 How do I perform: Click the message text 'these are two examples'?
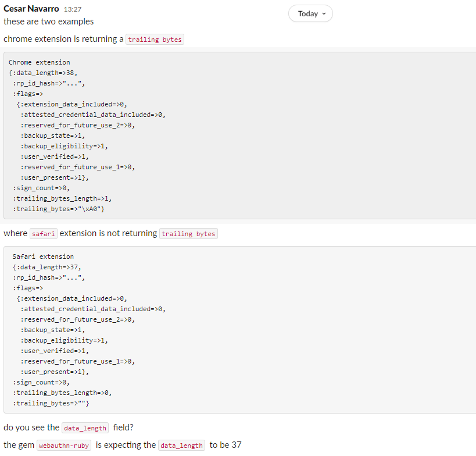click(x=48, y=22)
